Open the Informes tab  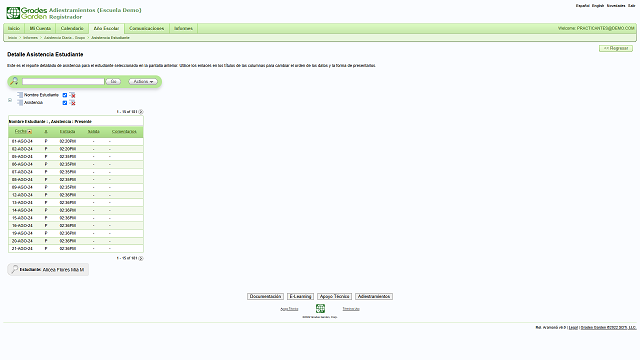(x=183, y=28)
